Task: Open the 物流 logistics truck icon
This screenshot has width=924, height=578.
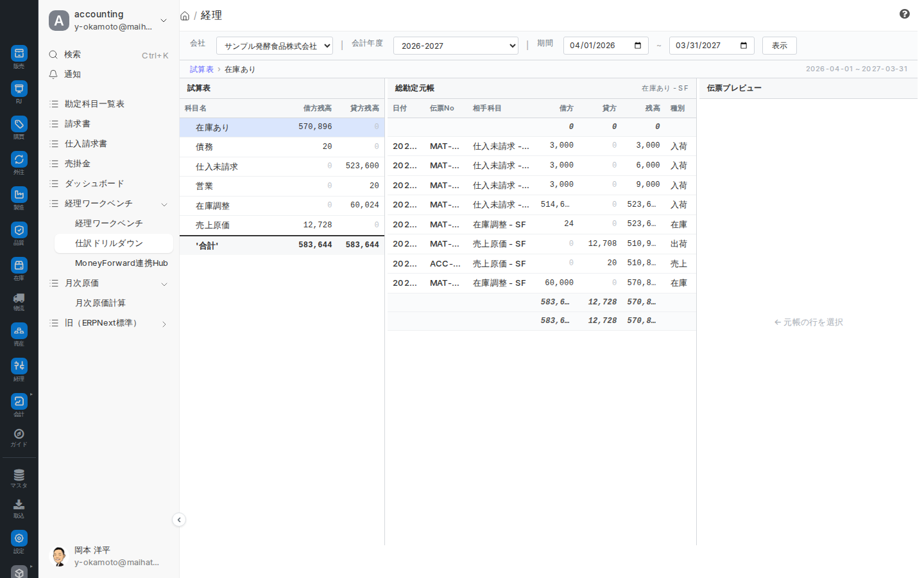Action: [19, 298]
